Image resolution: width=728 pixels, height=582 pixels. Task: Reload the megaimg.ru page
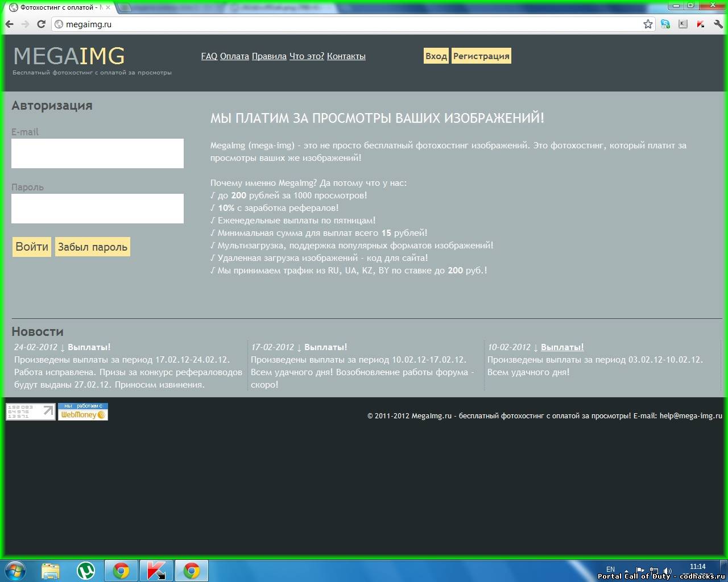(41, 24)
